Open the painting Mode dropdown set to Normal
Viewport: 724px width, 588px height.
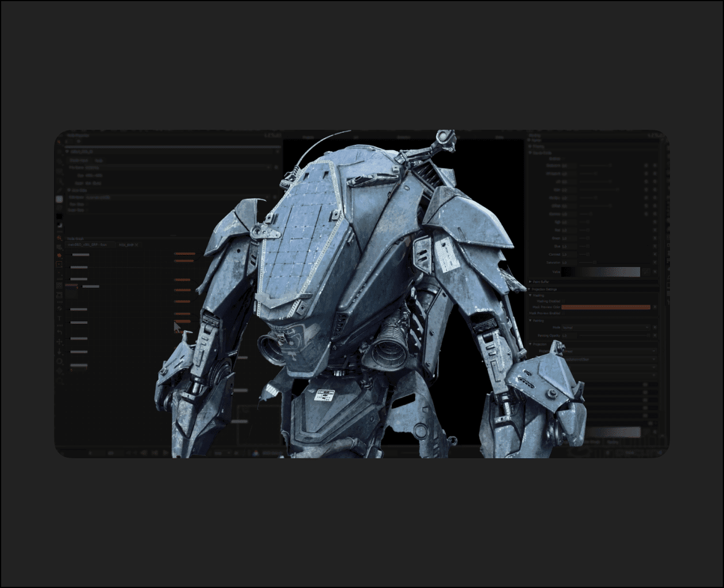pyautogui.click(x=604, y=327)
